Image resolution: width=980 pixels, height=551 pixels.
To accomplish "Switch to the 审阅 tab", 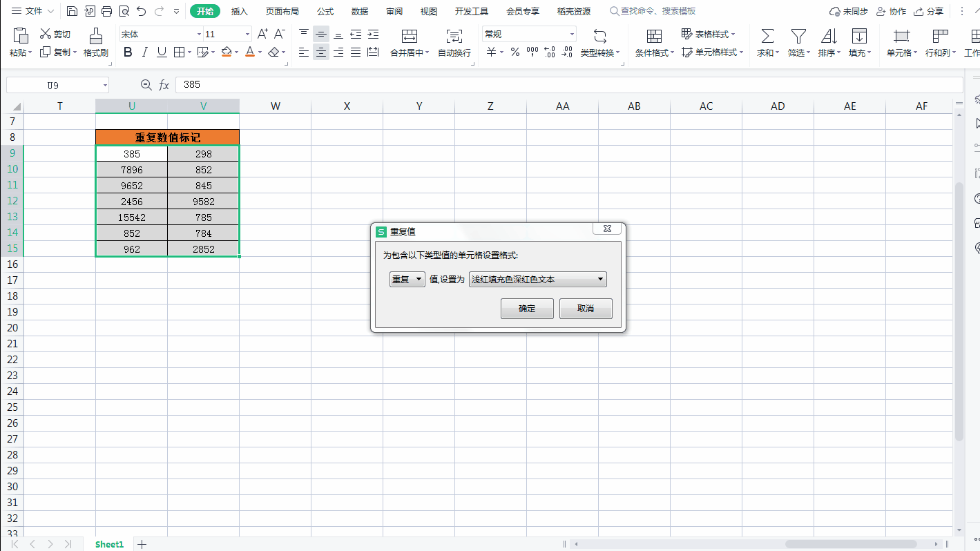I will (x=394, y=11).
